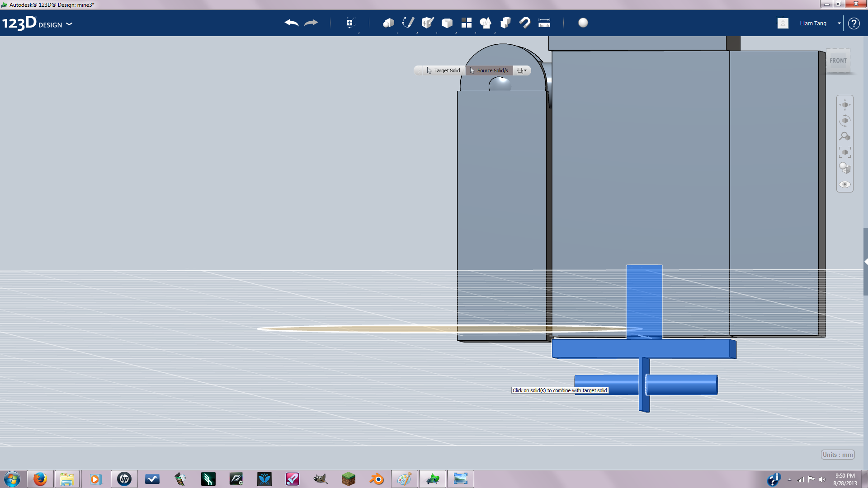Viewport: 868px width, 488px height.
Task: Open Minecraft from the taskbar
Action: pyautogui.click(x=348, y=479)
